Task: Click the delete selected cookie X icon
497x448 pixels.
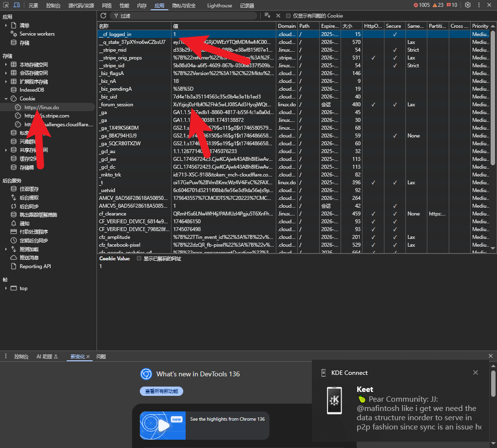Action: point(278,16)
